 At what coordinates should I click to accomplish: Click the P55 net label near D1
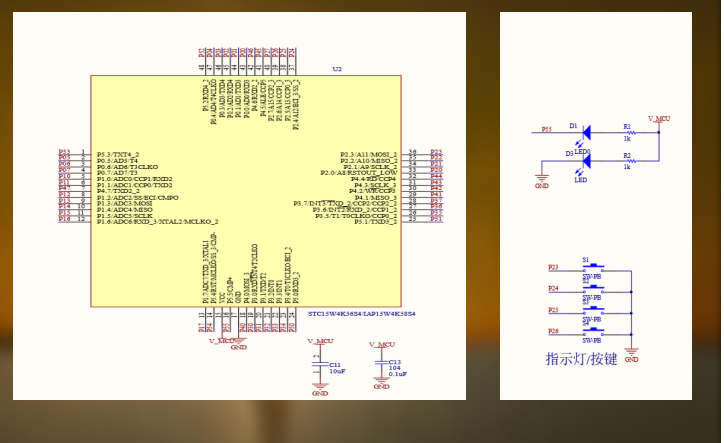coord(546,129)
